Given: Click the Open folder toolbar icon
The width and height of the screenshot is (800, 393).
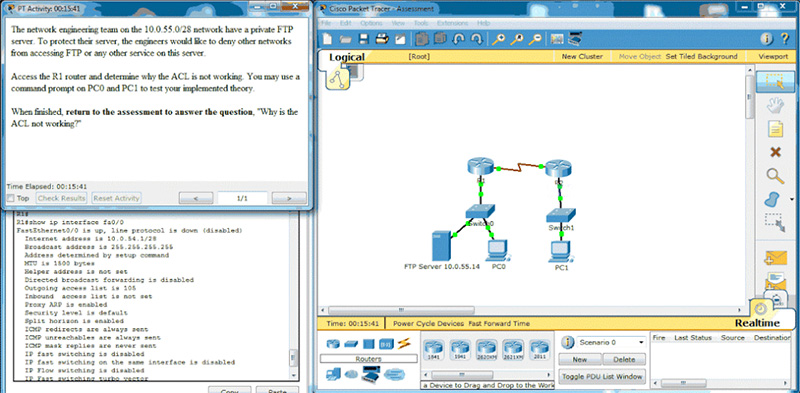Looking at the screenshot, I should pyautogui.click(x=345, y=39).
